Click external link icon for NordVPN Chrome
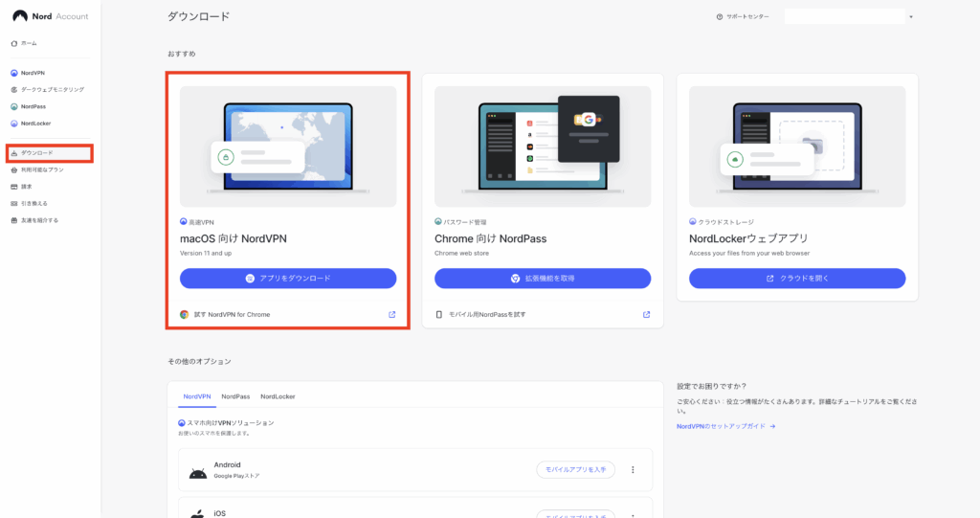Screen dimensions: 980x518 pos(391,315)
